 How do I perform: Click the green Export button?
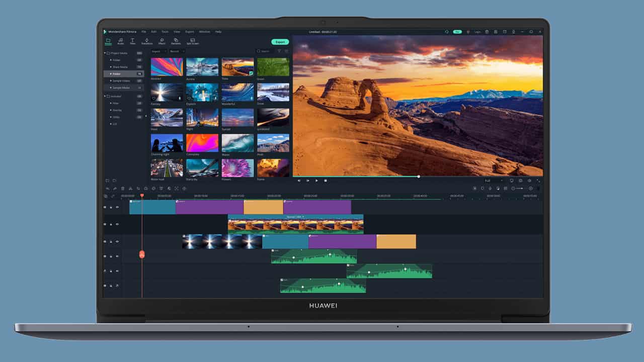(x=280, y=42)
